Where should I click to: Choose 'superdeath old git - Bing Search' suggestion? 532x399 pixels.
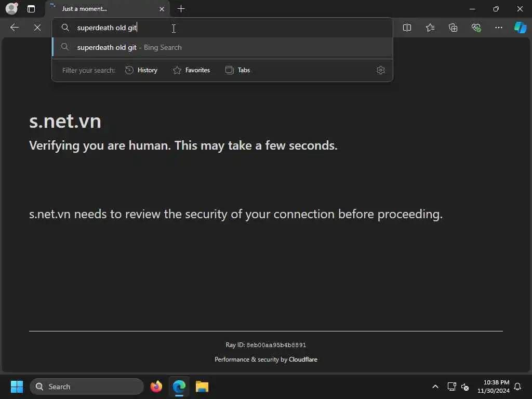(x=222, y=47)
